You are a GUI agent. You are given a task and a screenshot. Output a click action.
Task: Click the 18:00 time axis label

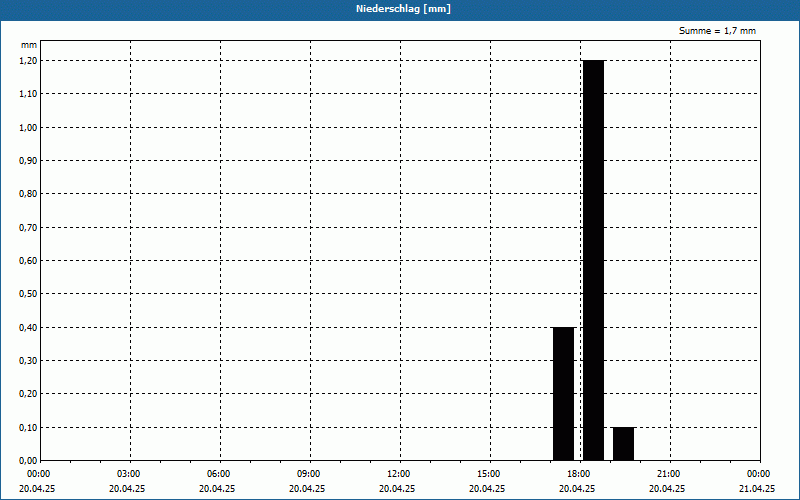pos(579,474)
